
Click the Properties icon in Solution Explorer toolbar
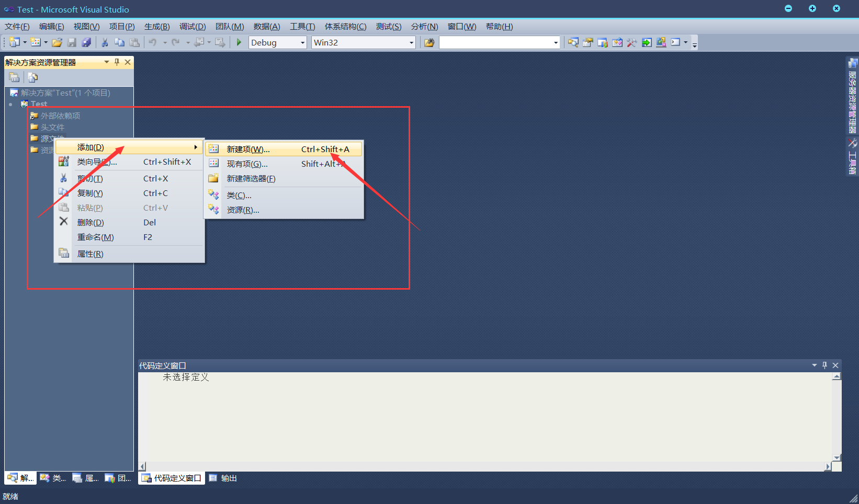pos(15,77)
